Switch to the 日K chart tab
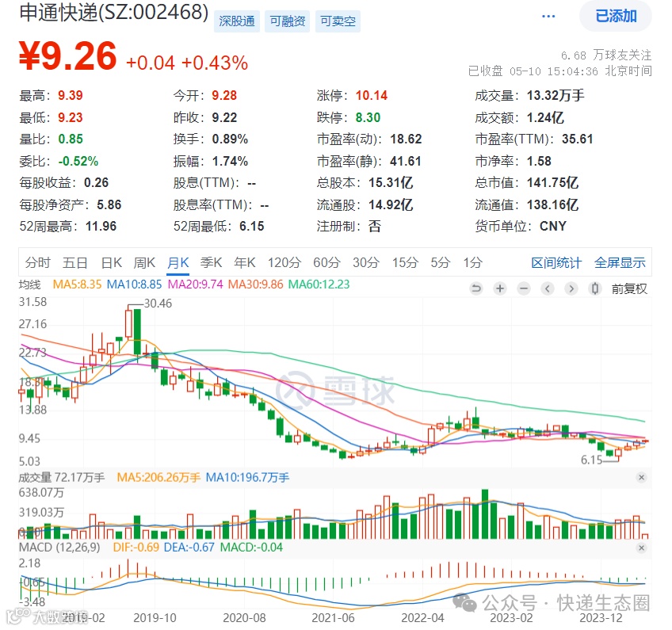Viewport: 672px width, 630px height. coord(112,262)
